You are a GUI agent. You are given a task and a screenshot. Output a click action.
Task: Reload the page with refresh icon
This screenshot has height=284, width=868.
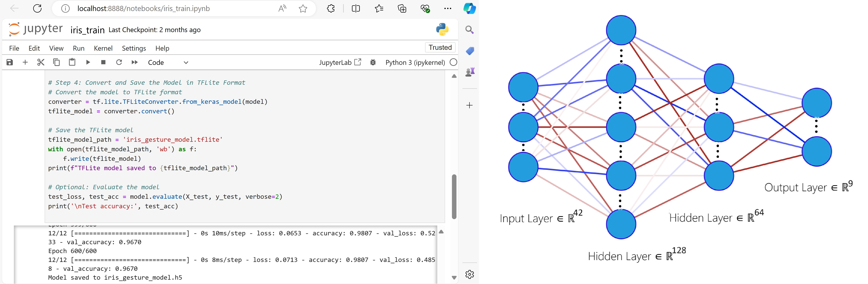(37, 8)
